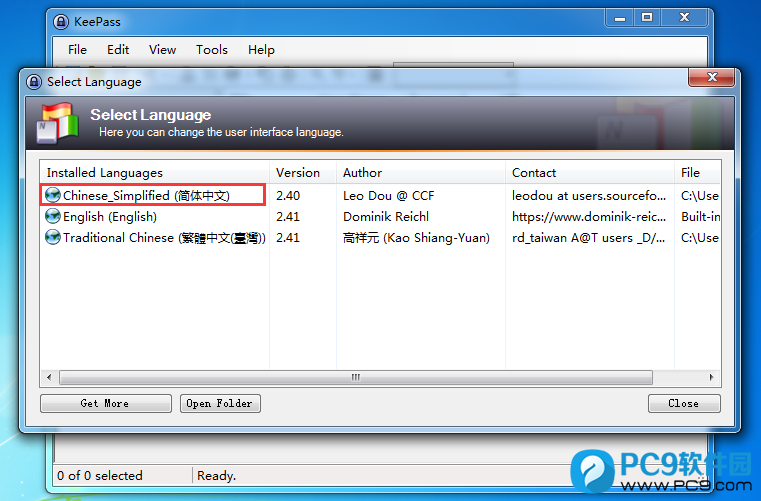Screen dimensions: 761x501
Task: Sort by the Author column header
Action: point(421,172)
